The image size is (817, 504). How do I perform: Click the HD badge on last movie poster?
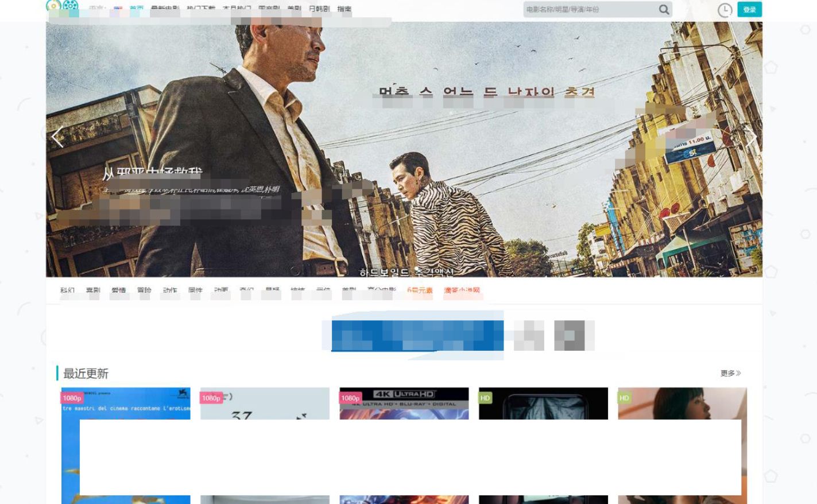624,397
